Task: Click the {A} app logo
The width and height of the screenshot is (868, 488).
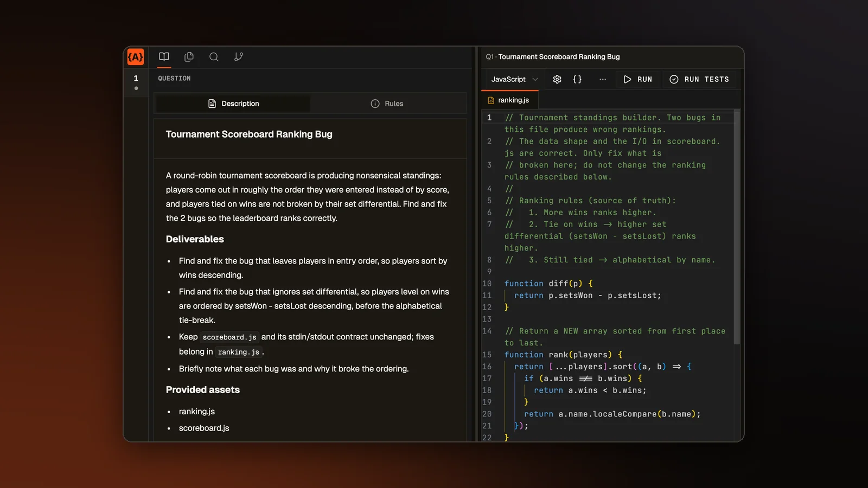Action: 136,57
